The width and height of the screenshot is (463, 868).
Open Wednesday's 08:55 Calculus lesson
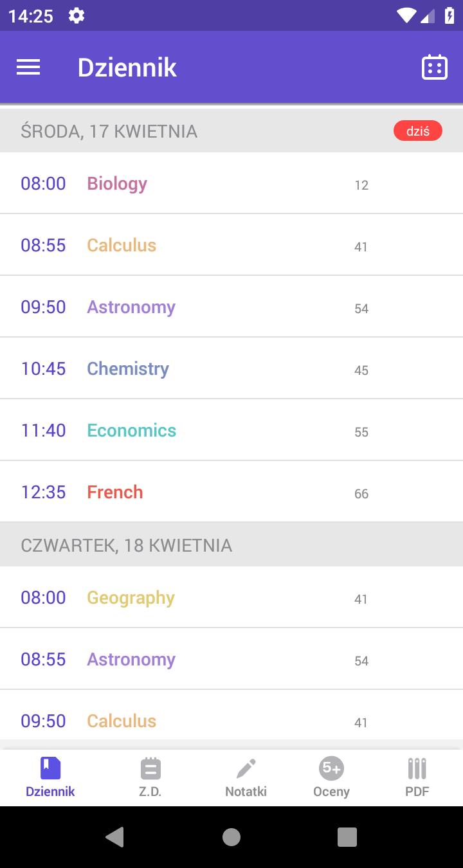point(232,245)
